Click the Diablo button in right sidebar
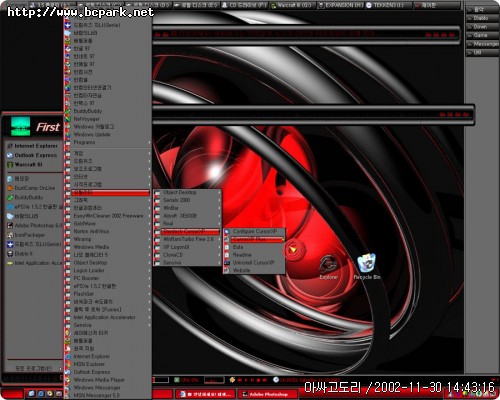Viewport: 500px width, 400px height. tap(481, 18)
